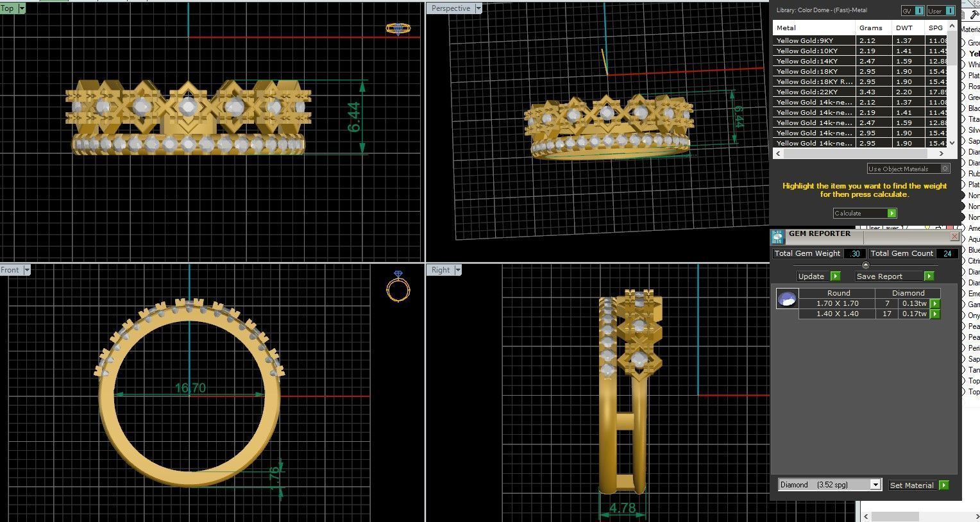The height and width of the screenshot is (522, 980).
Task: Click the 1.40 X 1.40 gem size cell
Action: click(x=837, y=314)
